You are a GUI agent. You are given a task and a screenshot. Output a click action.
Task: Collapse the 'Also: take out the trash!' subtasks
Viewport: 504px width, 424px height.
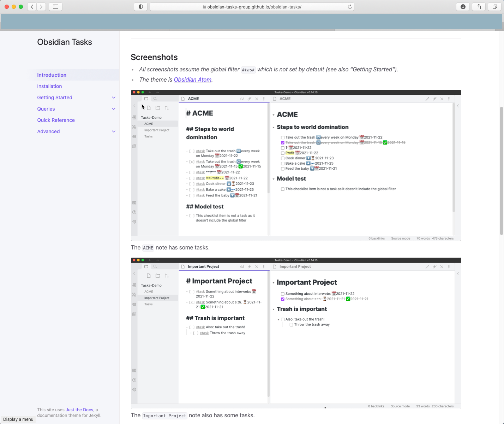(x=278, y=319)
